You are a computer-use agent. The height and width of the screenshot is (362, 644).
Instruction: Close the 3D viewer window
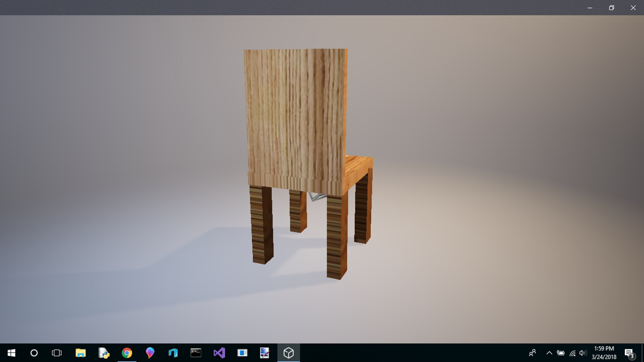pyautogui.click(x=633, y=8)
